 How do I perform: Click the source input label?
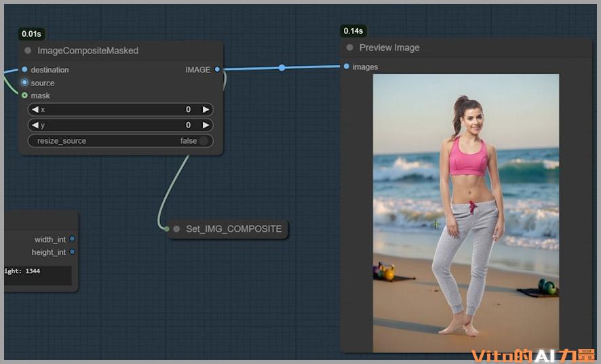click(x=43, y=83)
